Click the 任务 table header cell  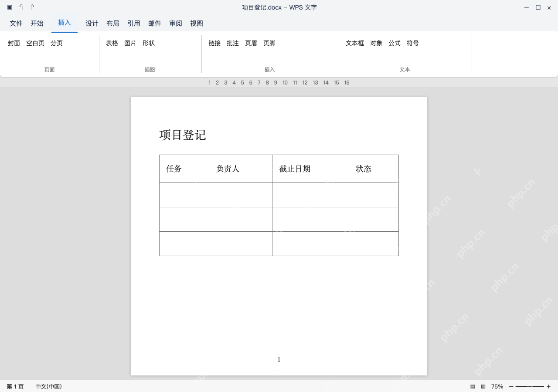[184, 169]
